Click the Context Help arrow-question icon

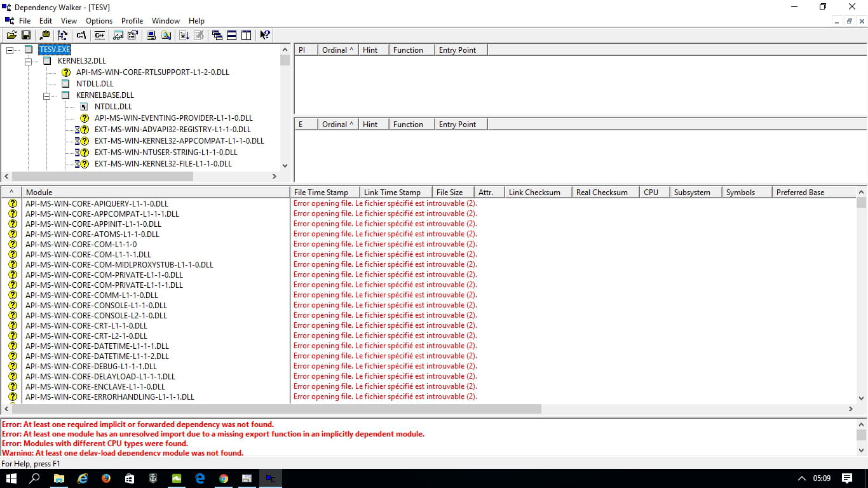click(x=265, y=36)
